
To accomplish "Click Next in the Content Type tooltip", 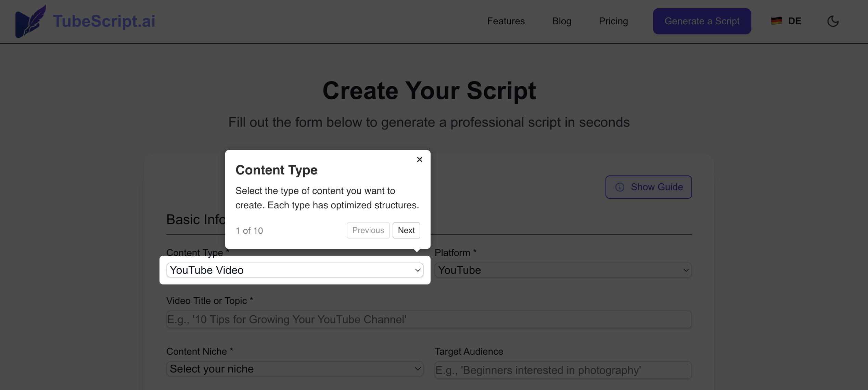I will tap(406, 230).
